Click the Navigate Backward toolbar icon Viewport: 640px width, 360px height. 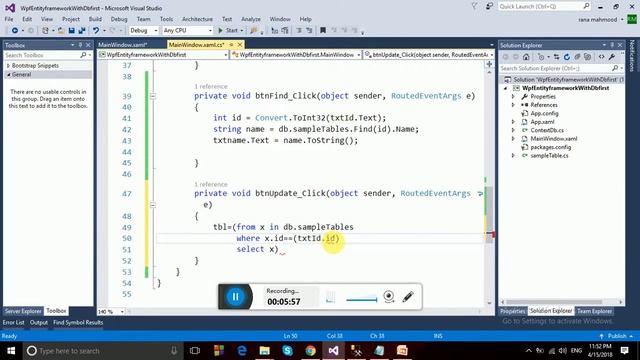click(x=15, y=31)
